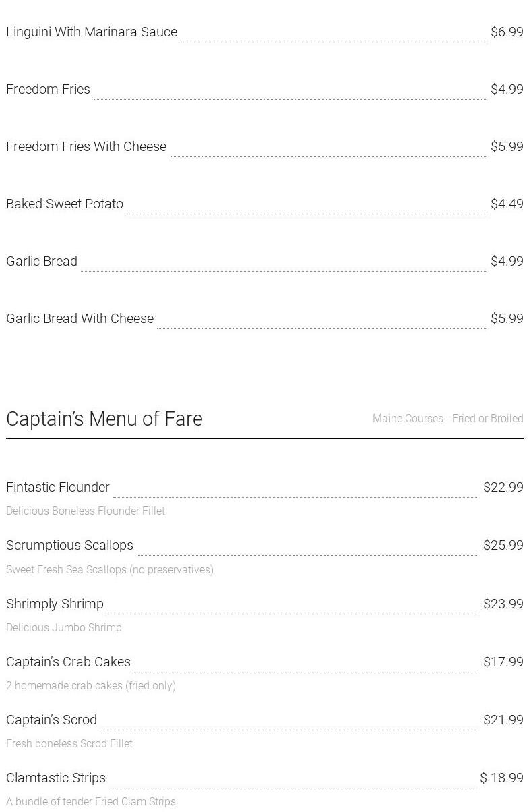Click the Garlic Bread item name
This screenshot has width=529, height=812.
pyautogui.click(x=42, y=261)
